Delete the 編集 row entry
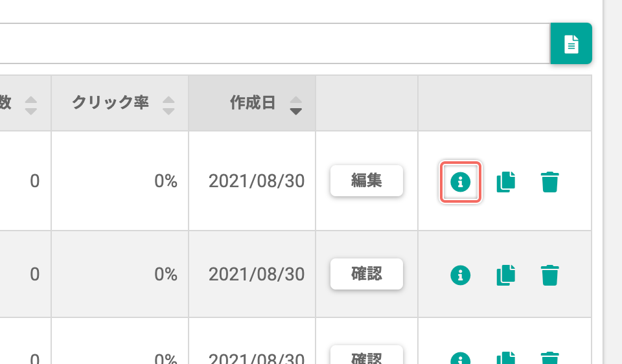This screenshot has height=364, width=622. (550, 182)
